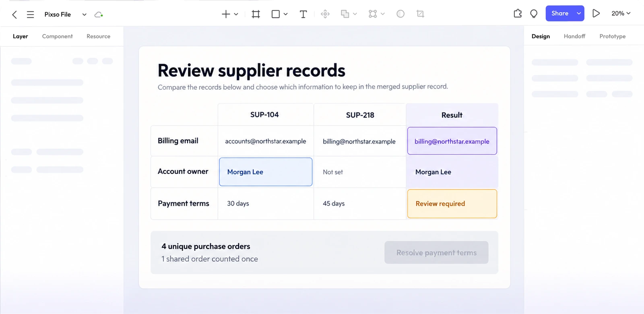Click the SUP-104 column header
The image size is (644, 314).
[x=266, y=115]
